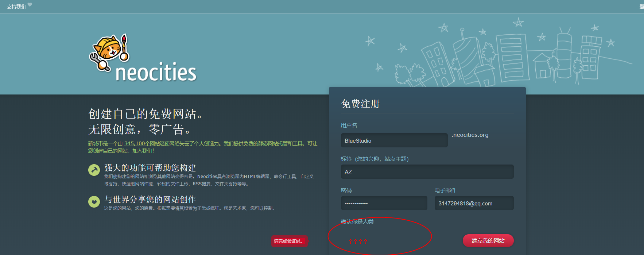The width and height of the screenshot is (644, 255).
Task: Click the 请完成验证码。 error tooltip
Action: click(289, 241)
